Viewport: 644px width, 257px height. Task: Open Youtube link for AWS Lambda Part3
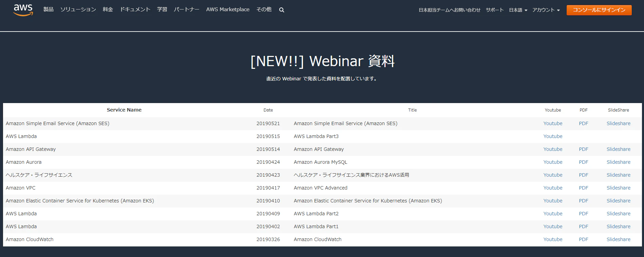pos(553,136)
